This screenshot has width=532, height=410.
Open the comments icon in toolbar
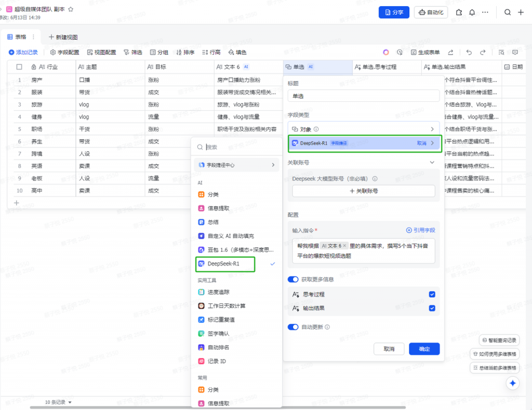click(515, 52)
